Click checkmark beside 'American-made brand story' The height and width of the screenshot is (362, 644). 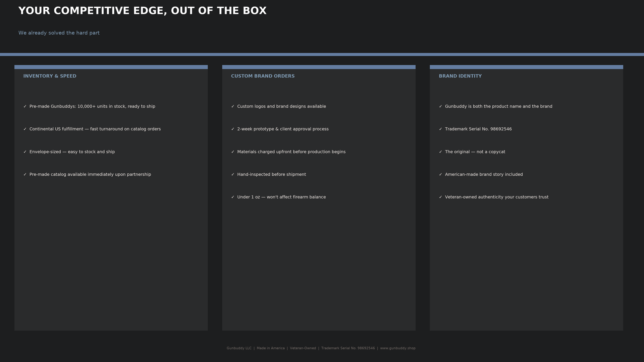440,174
